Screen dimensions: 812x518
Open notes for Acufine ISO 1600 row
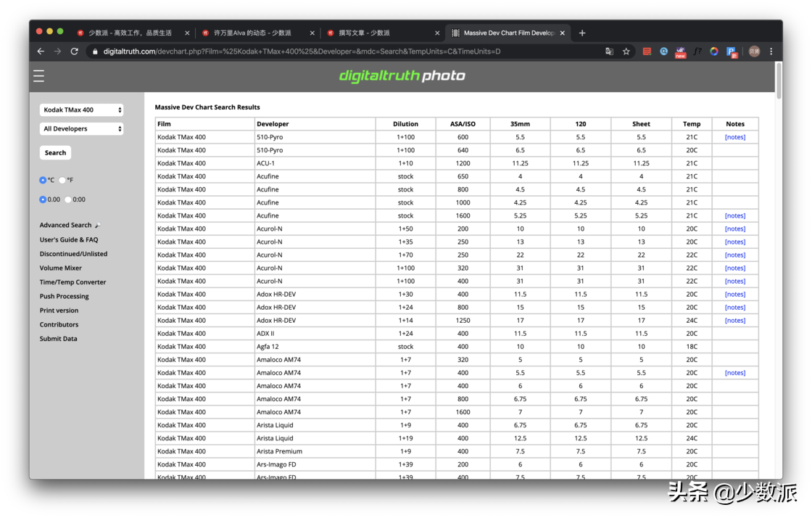(735, 216)
